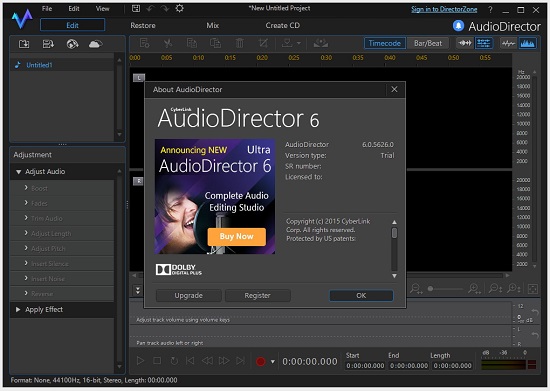Expand the Trim Audio adjustment item

pyautogui.click(x=26, y=218)
